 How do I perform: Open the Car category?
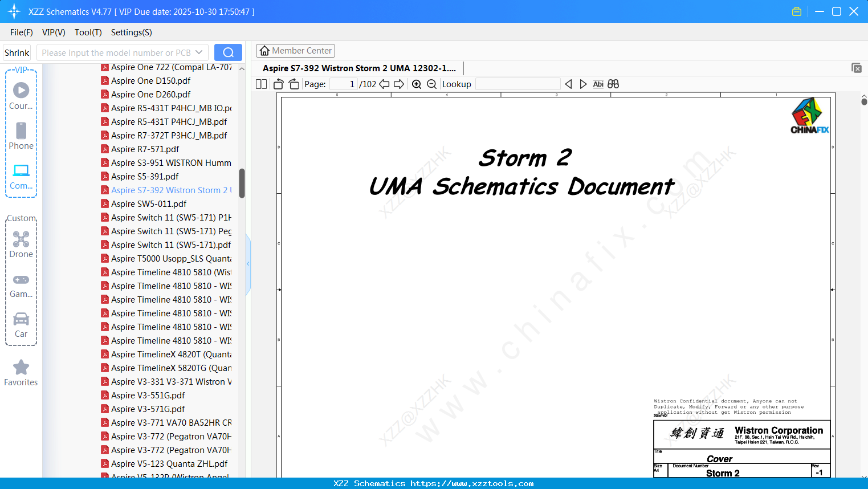click(x=21, y=324)
